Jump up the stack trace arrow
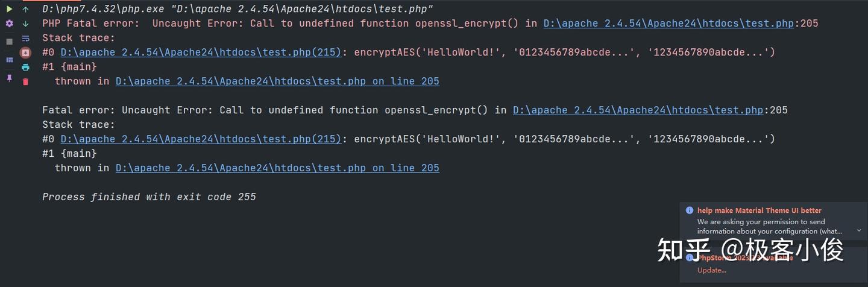Image resolution: width=868 pixels, height=287 pixels. [x=25, y=9]
